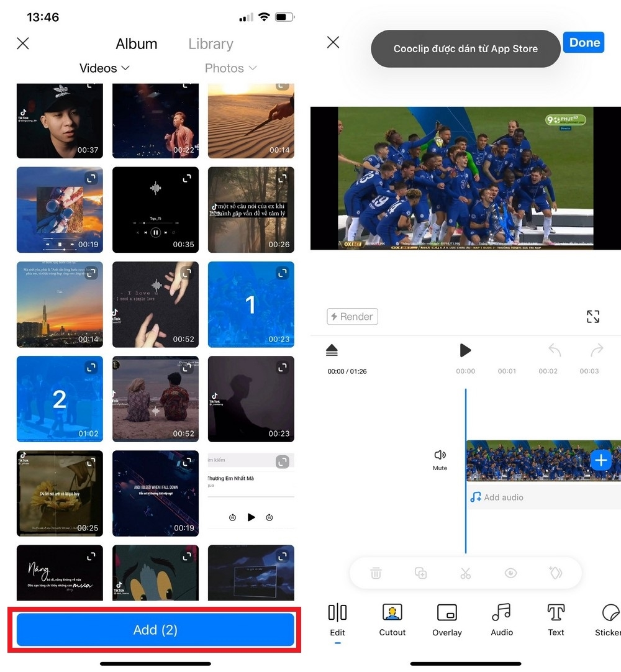Viewport: 621px width, 672px height.
Task: Open the Sticker tool
Action: pyautogui.click(x=608, y=620)
